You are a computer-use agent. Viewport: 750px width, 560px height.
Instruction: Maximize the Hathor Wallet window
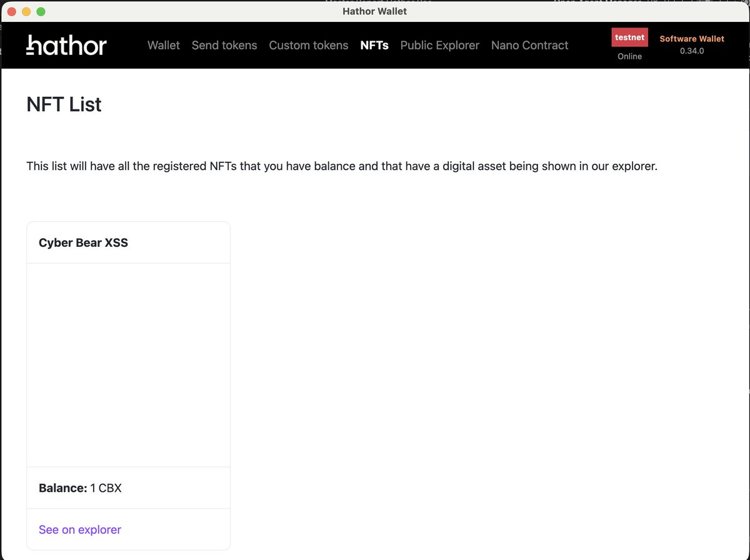pyautogui.click(x=41, y=11)
